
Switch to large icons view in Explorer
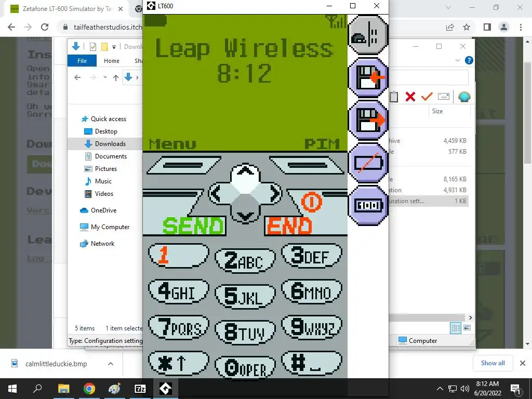click(x=467, y=328)
